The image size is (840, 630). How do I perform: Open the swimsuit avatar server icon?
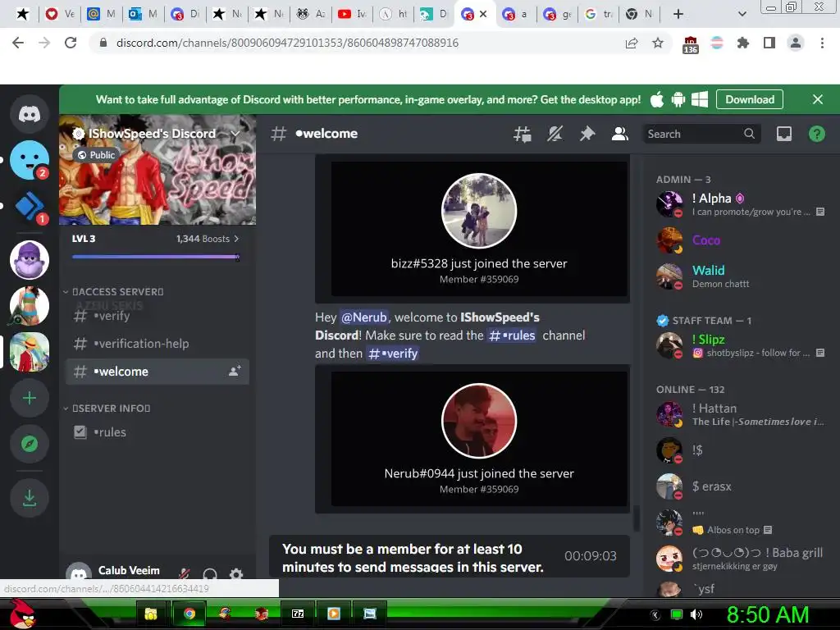[x=30, y=306]
